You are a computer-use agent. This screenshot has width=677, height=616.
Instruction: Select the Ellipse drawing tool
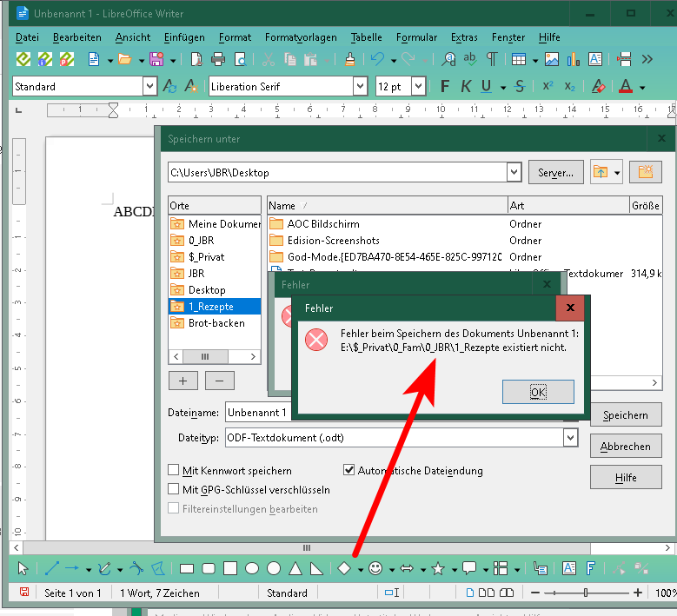coord(252,568)
